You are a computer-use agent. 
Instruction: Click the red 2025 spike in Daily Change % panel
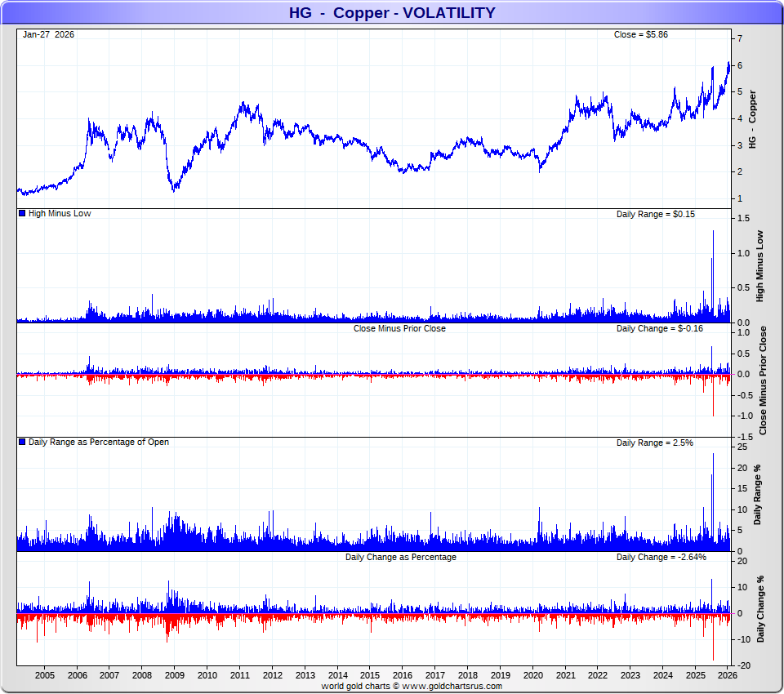(713, 637)
